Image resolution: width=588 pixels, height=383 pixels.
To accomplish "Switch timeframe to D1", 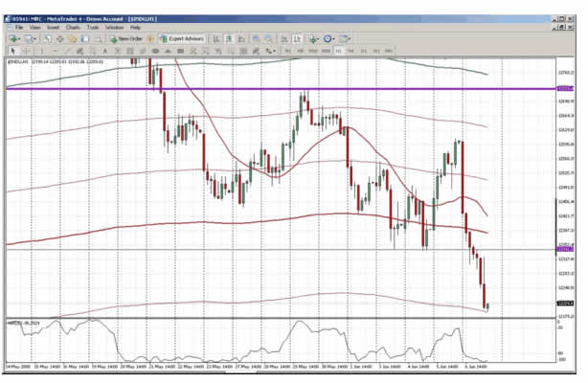I will click(x=363, y=51).
